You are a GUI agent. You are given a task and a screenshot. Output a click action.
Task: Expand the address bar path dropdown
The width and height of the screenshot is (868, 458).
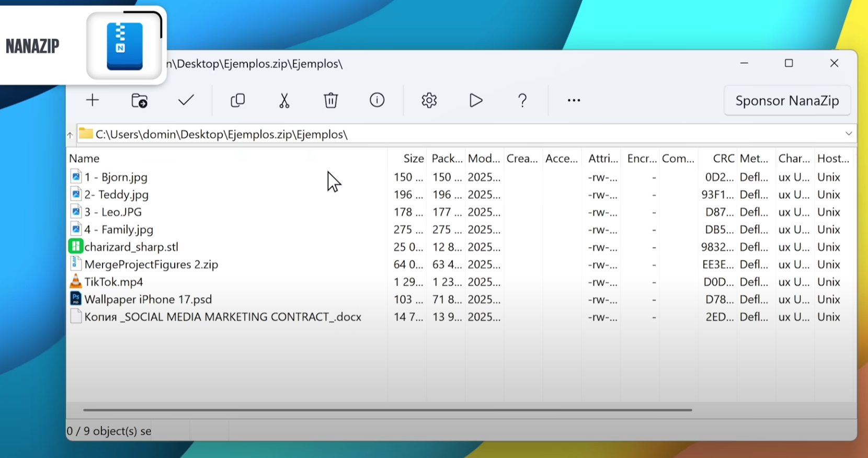(x=848, y=134)
